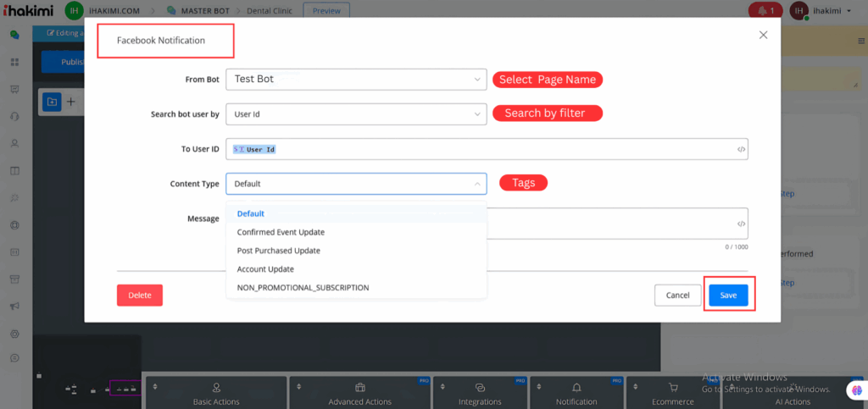Click the code variable icon in To User ID field

[741, 150]
